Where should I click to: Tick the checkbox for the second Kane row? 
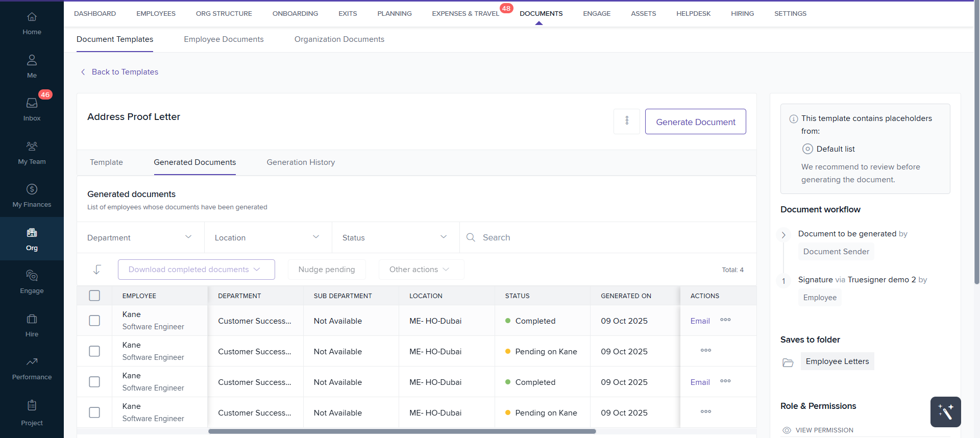94,351
